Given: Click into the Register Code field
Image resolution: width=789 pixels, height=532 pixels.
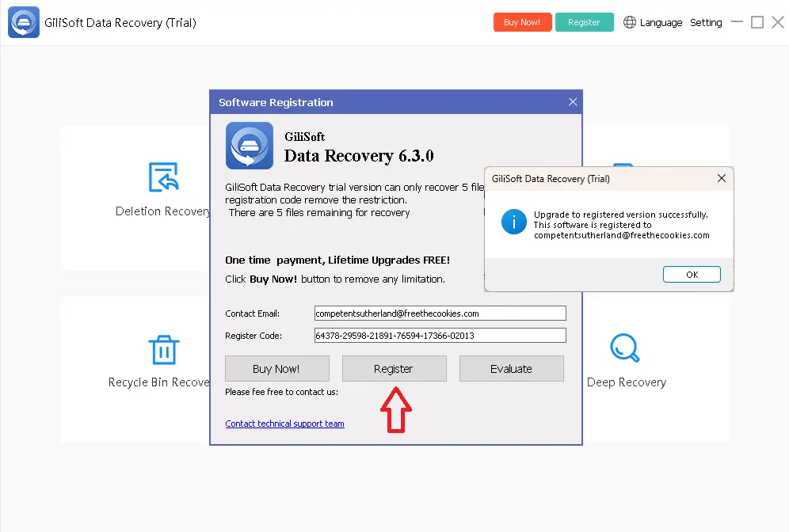Looking at the screenshot, I should 440,336.
